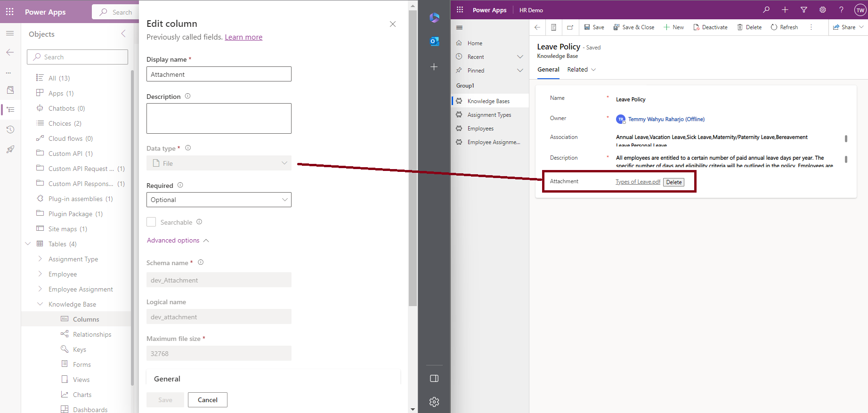Show Data type info tooltip icon
This screenshot has height=413, width=868.
pos(188,148)
